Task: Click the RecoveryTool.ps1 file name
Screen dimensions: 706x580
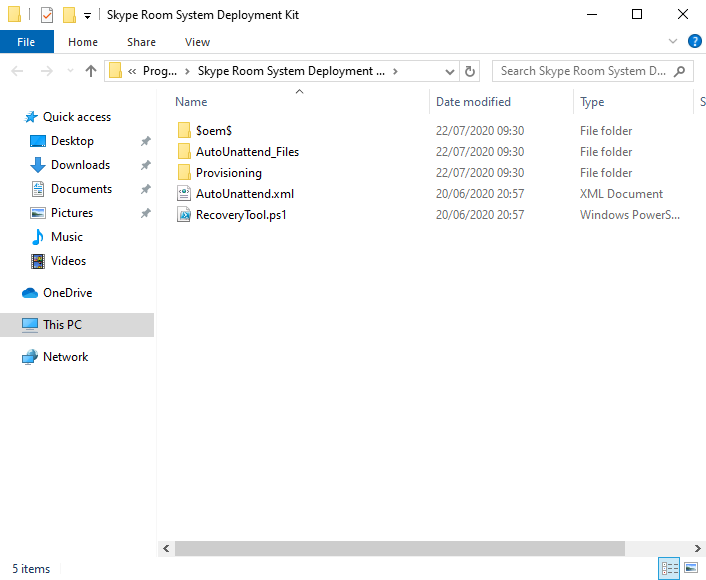Action: (x=241, y=215)
